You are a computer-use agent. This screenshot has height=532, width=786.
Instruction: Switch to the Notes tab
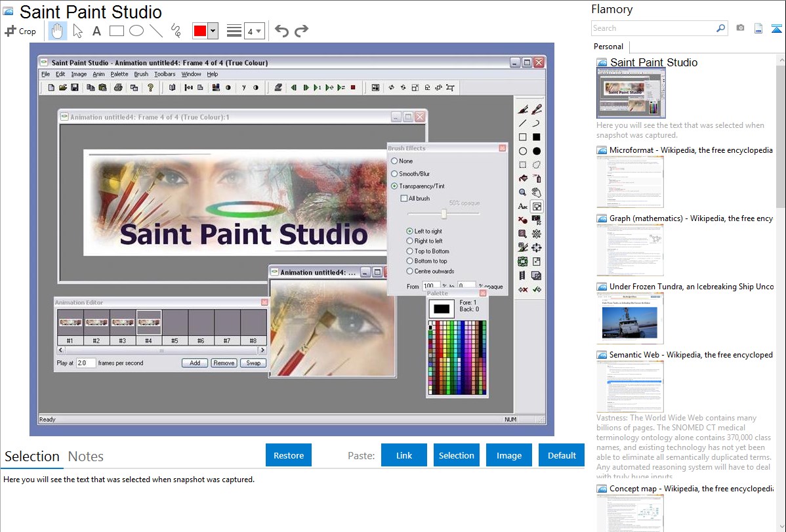pos(85,457)
